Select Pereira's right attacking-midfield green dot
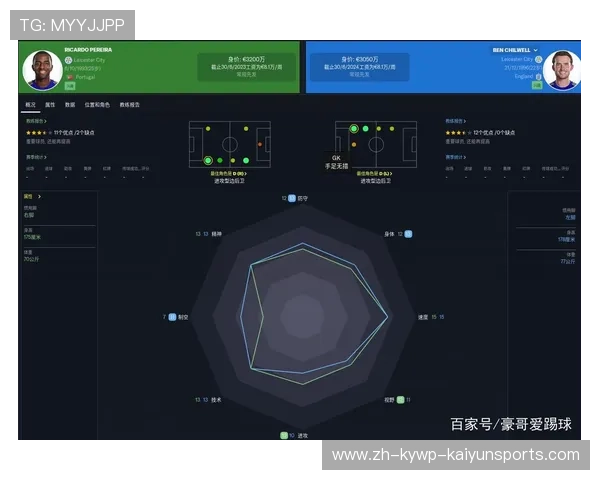Image resolution: width=600 pixels, height=480 pixels. pos(246,160)
